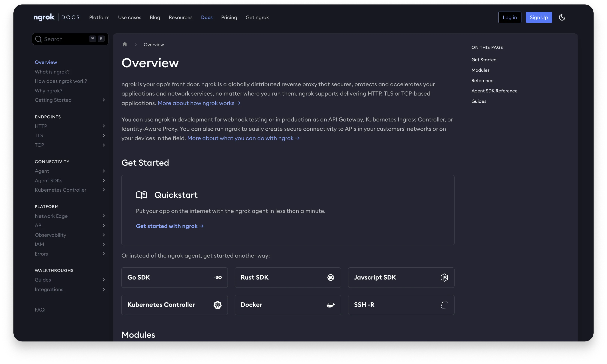607x364 pixels.
Task: Click the ngrok logo in the header
Action: pos(44,17)
